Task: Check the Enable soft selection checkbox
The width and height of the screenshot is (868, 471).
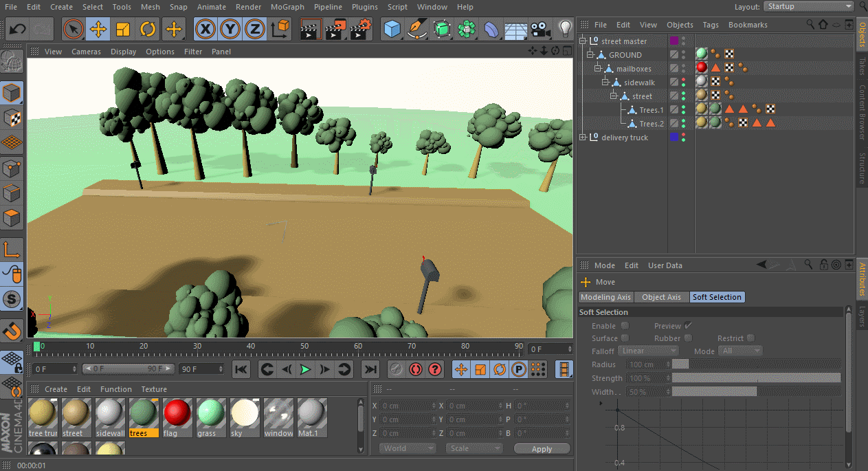Action: (625, 326)
